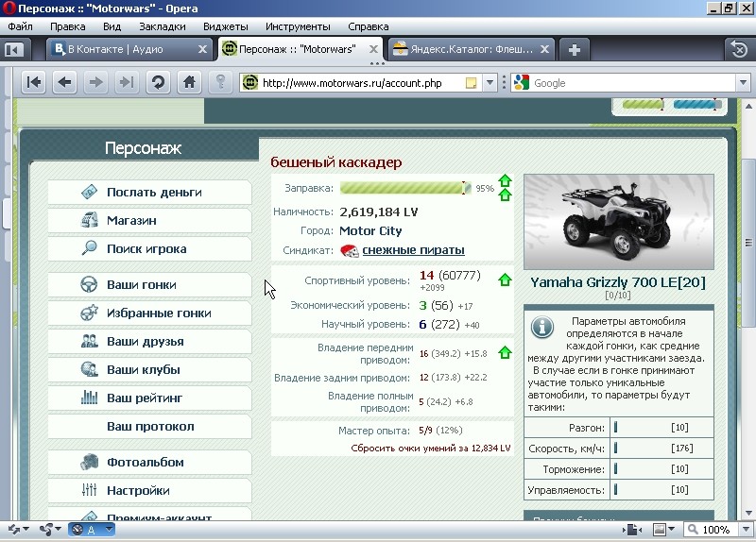Click the lower green arrow beside Заправка
Image resolution: width=756 pixels, height=542 pixels.
[x=505, y=195]
